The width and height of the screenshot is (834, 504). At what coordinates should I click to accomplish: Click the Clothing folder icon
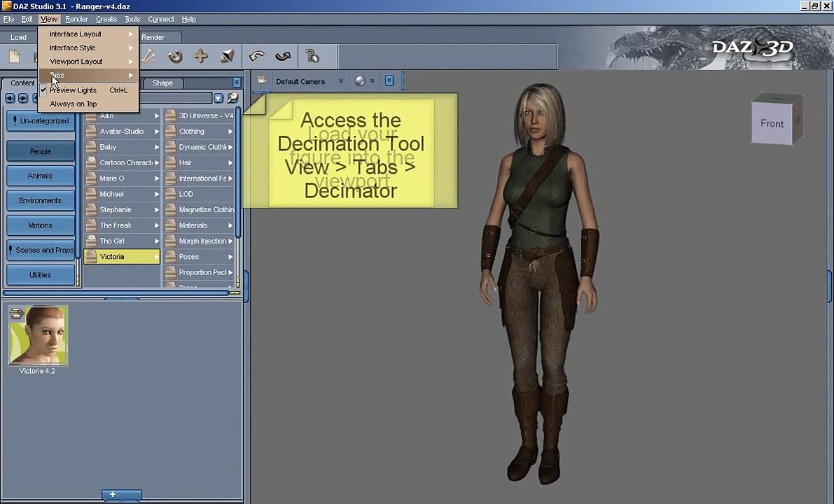click(x=170, y=132)
